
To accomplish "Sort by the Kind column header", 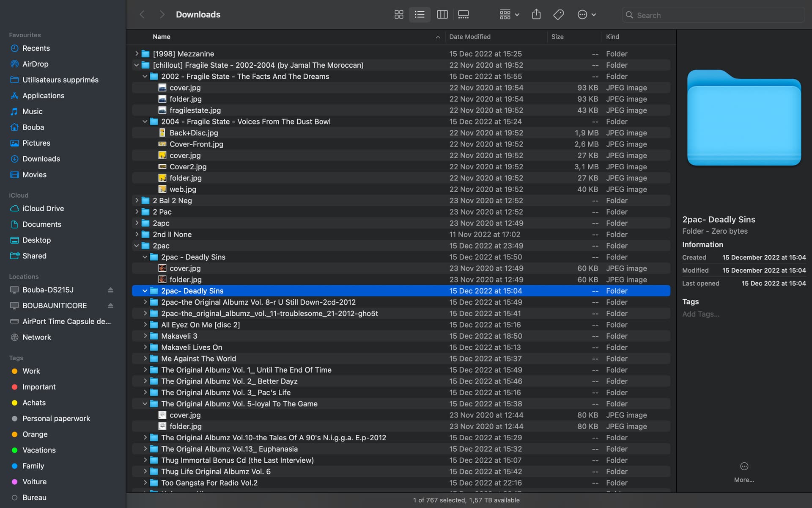I will tap(612, 37).
